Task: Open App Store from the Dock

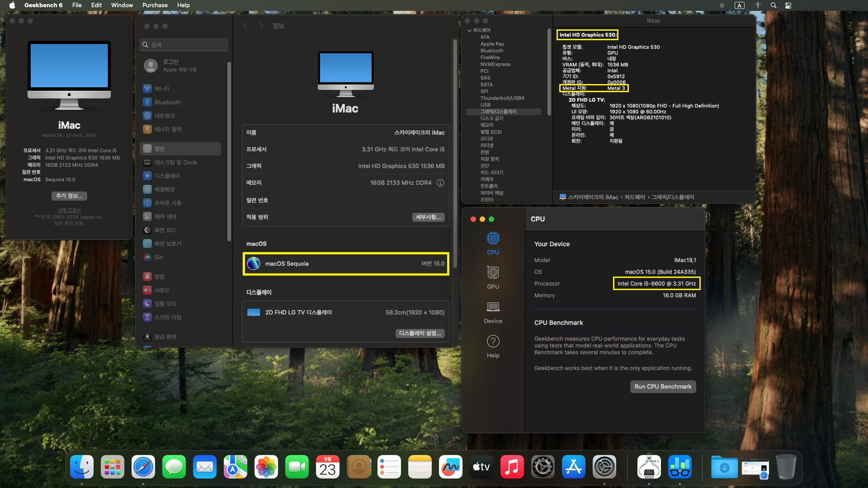Action: [x=574, y=467]
